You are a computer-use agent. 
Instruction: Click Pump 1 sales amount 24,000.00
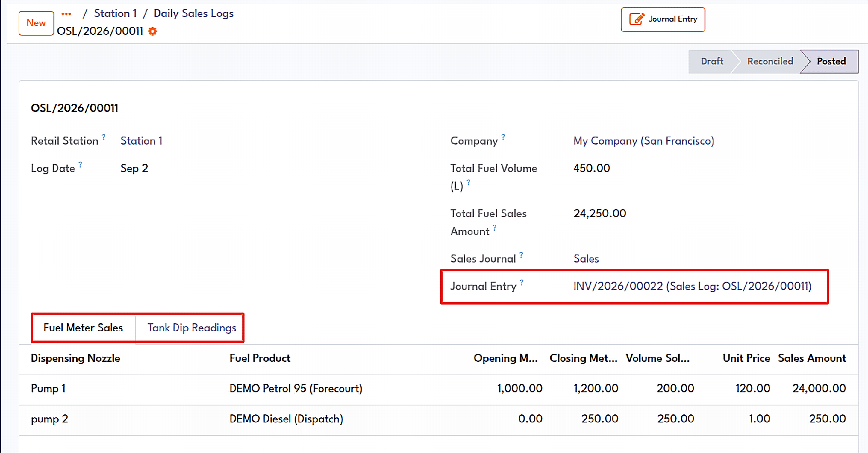click(819, 389)
